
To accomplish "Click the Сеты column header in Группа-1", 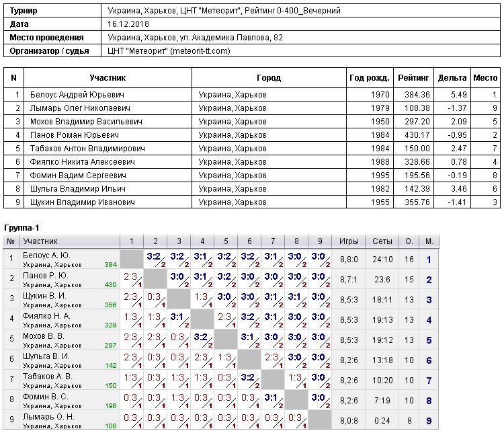I will click(382, 241).
